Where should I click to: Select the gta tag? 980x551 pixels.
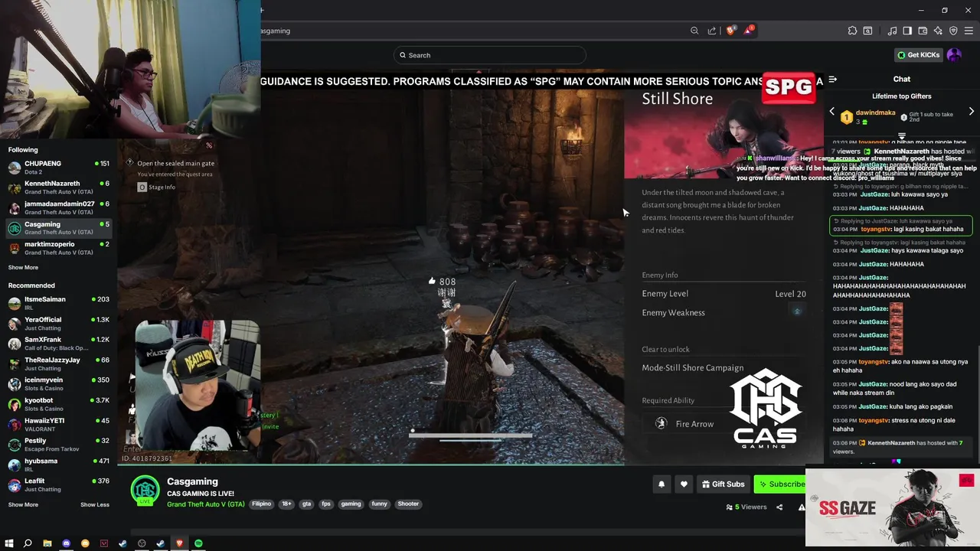pyautogui.click(x=306, y=504)
